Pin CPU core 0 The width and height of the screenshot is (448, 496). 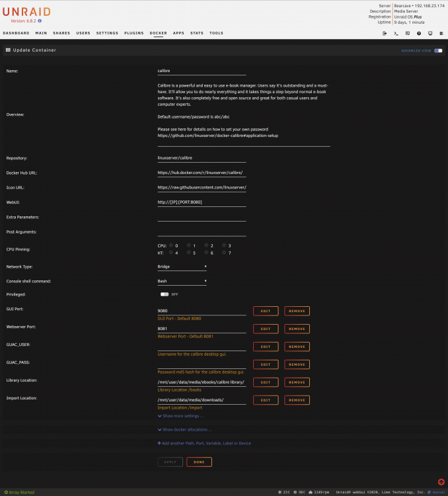coord(171,245)
